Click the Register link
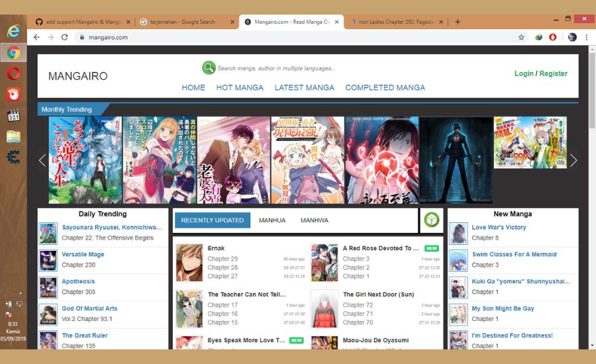The width and height of the screenshot is (596, 364). click(554, 73)
